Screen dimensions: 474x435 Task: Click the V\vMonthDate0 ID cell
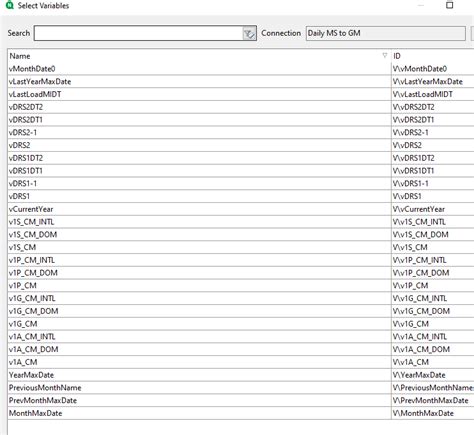(433, 69)
